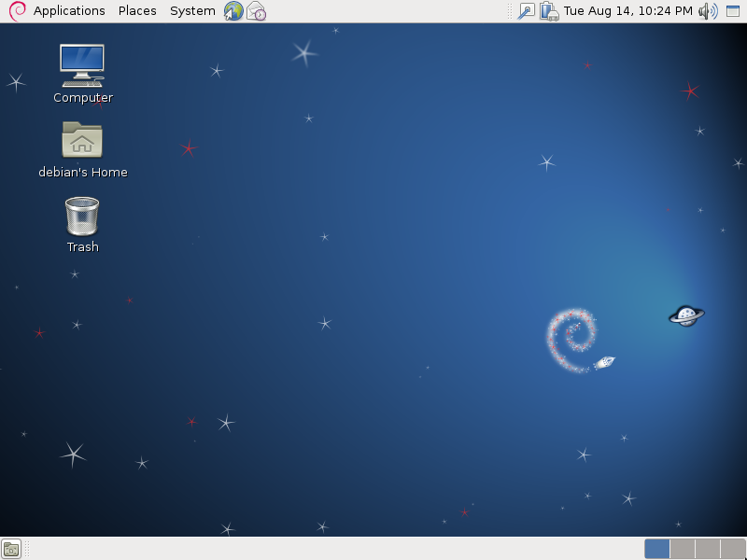
Task: Click the Debian swirl logo in panel
Action: 18,11
